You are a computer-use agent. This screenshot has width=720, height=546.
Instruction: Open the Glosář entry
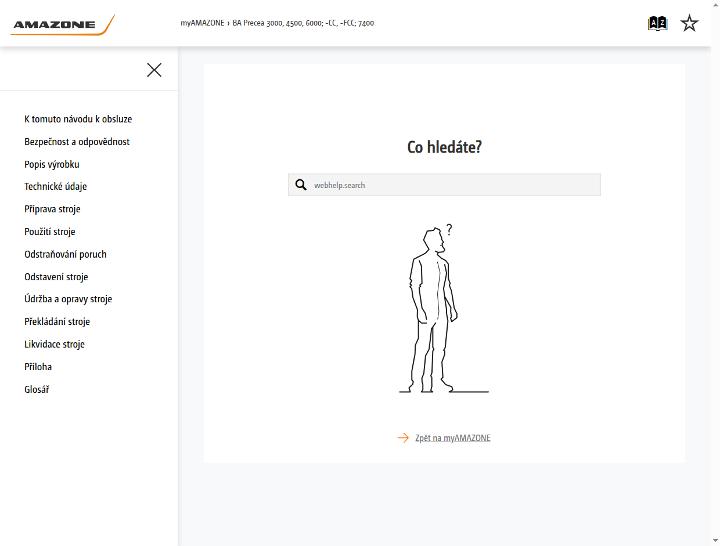37,389
